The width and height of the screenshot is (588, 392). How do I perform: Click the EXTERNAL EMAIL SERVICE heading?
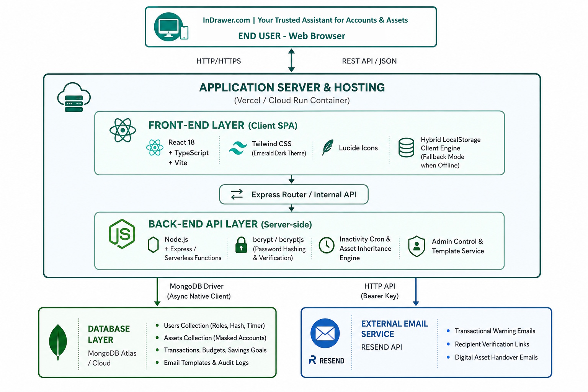click(394, 329)
